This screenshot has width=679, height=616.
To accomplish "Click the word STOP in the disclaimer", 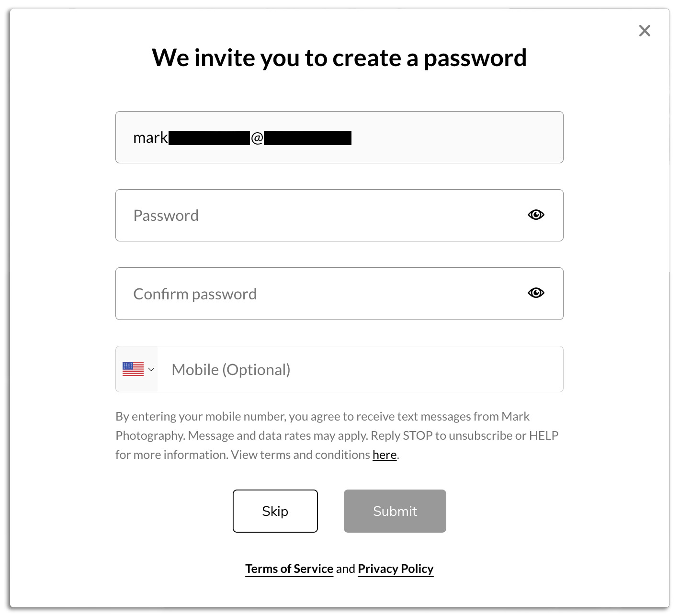I will 418,435.
